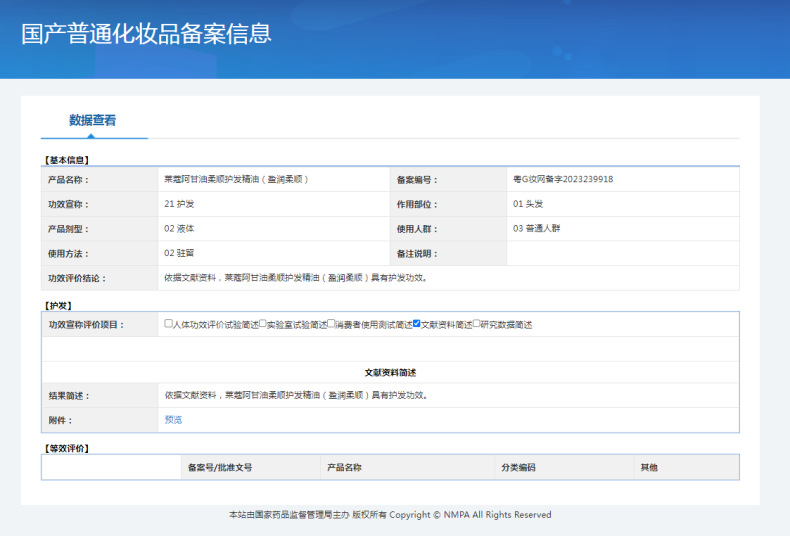Tick the 消费者使用测试简述 checkbox
This screenshot has height=536, width=790.
(331, 323)
